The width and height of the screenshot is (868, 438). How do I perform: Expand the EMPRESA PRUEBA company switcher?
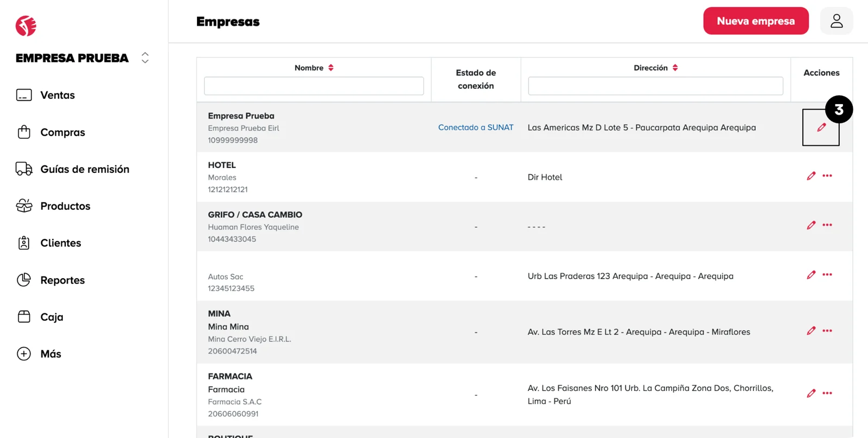coord(145,58)
